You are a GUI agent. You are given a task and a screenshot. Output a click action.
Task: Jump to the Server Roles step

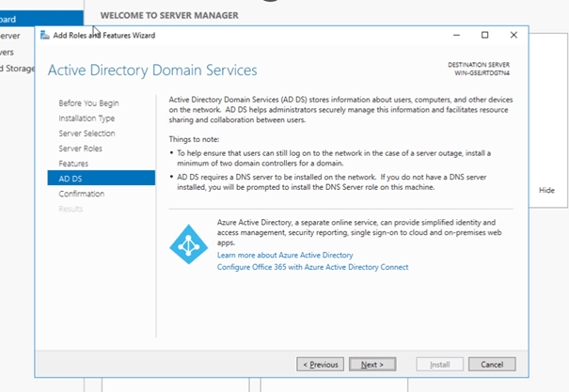[81, 148]
